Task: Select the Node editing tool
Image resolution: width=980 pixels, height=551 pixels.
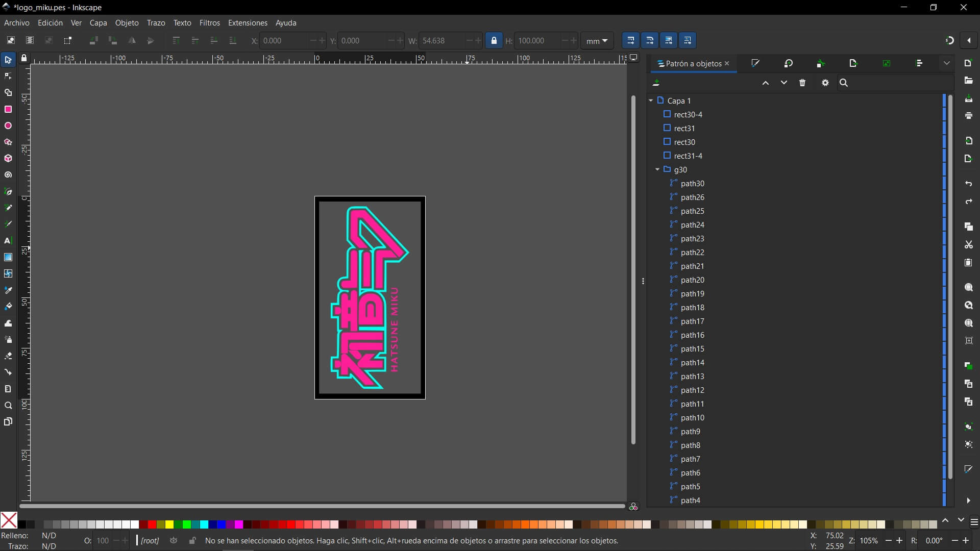Action: click(8, 77)
